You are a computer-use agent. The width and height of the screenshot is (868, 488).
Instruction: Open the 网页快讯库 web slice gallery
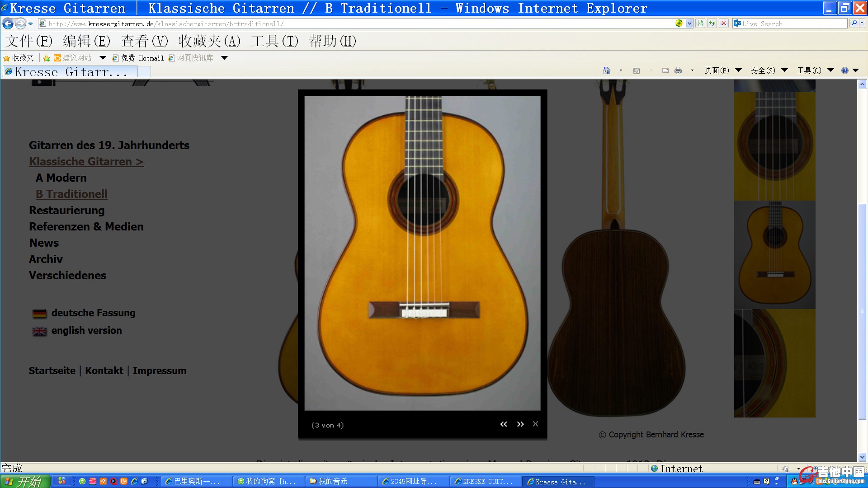pyautogui.click(x=190, y=58)
